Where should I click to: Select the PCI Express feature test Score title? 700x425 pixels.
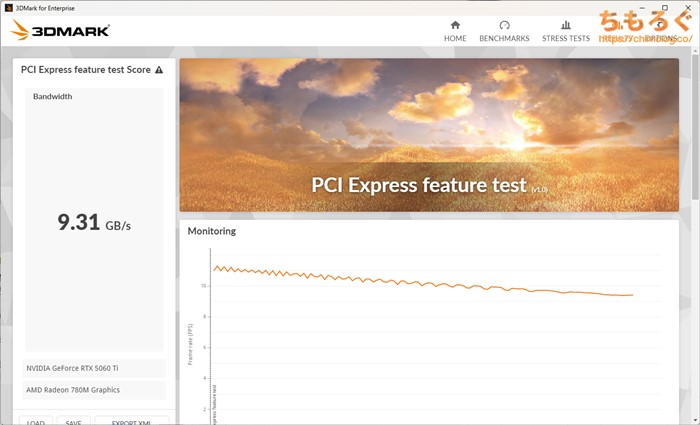[86, 70]
